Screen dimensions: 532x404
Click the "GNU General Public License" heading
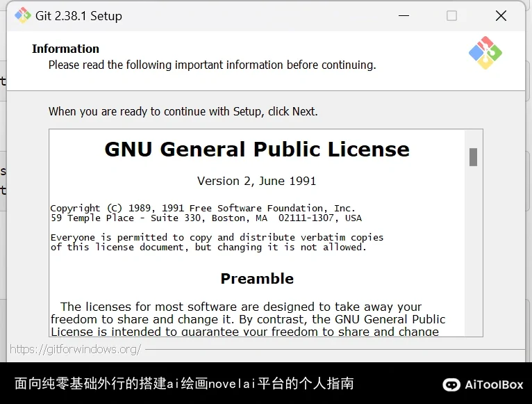pos(257,150)
